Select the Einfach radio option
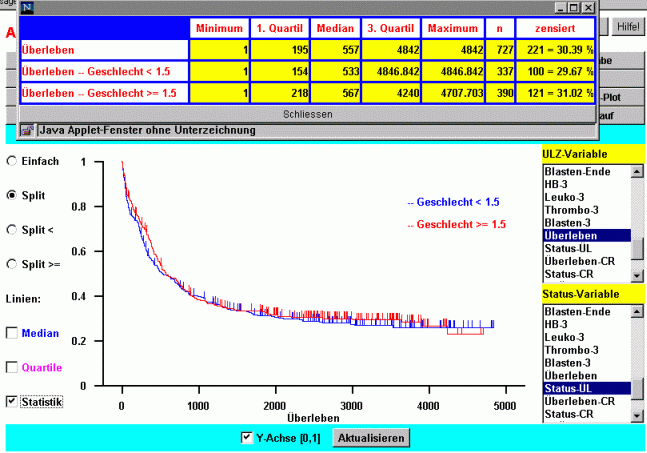 coord(12,161)
